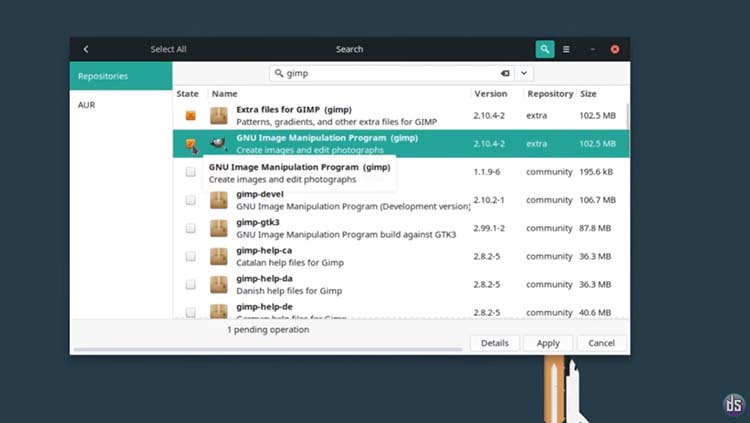Click the GIMP Wilber icon in selected row

(219, 143)
